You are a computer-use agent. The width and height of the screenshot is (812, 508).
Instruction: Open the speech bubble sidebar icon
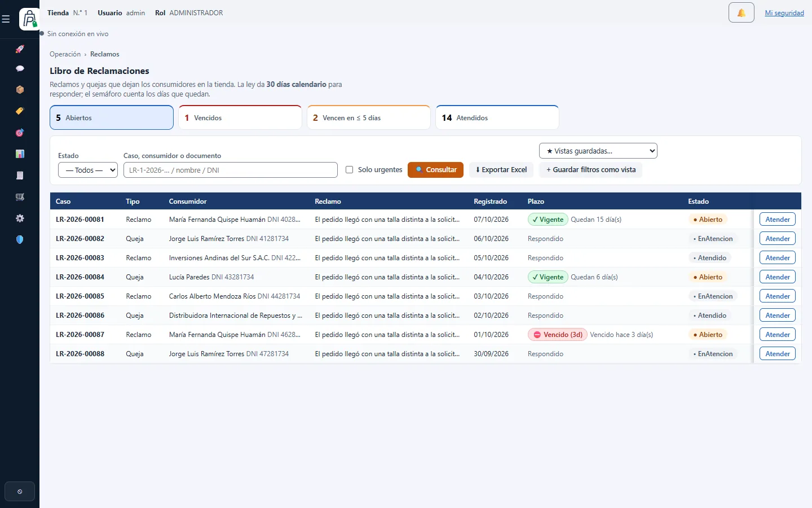pyautogui.click(x=20, y=68)
